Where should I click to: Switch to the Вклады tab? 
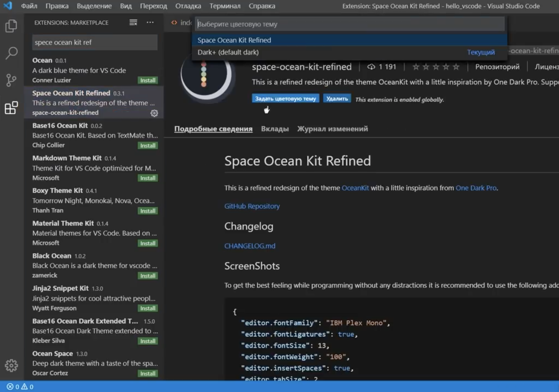(x=275, y=129)
